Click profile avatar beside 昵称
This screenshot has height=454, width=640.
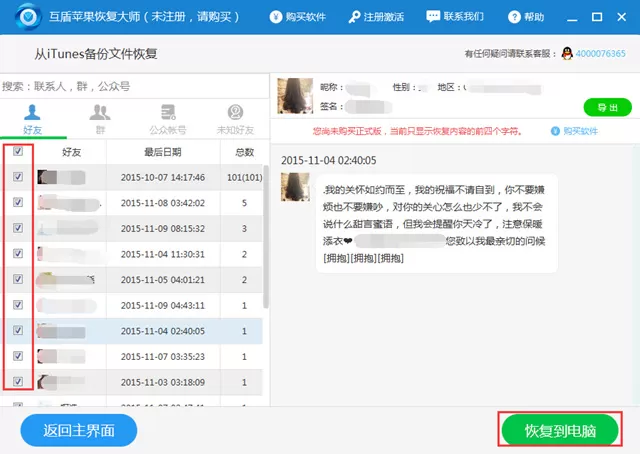point(295,96)
